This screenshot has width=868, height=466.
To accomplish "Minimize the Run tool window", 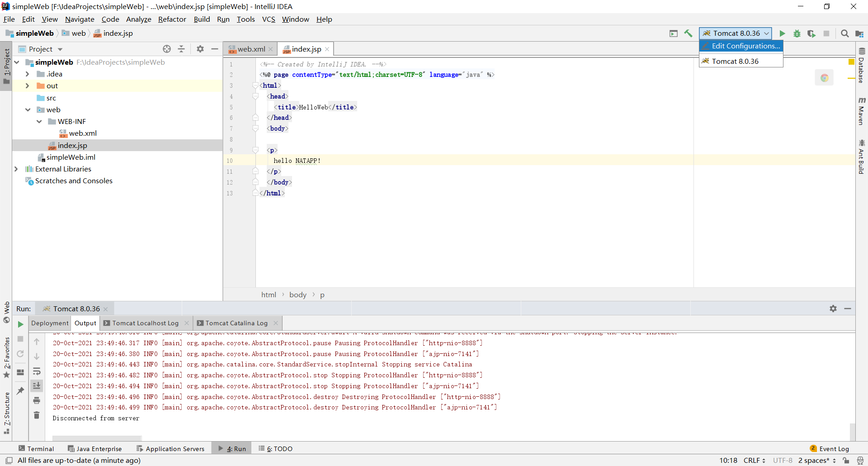I will 848,309.
